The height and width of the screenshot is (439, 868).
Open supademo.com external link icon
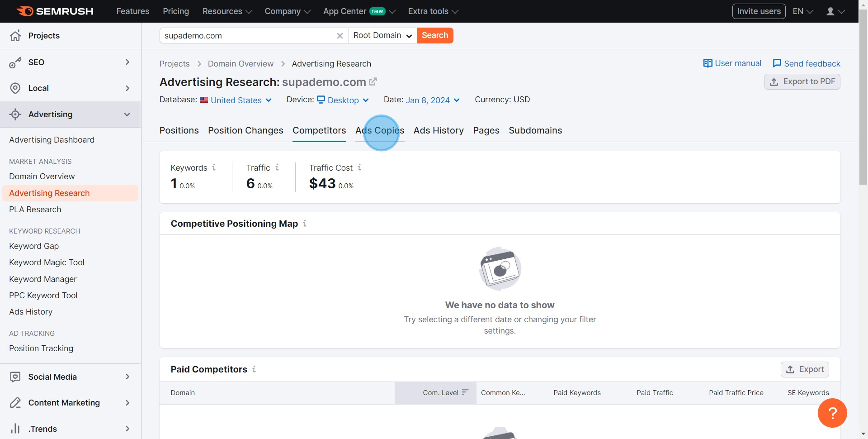(x=373, y=82)
